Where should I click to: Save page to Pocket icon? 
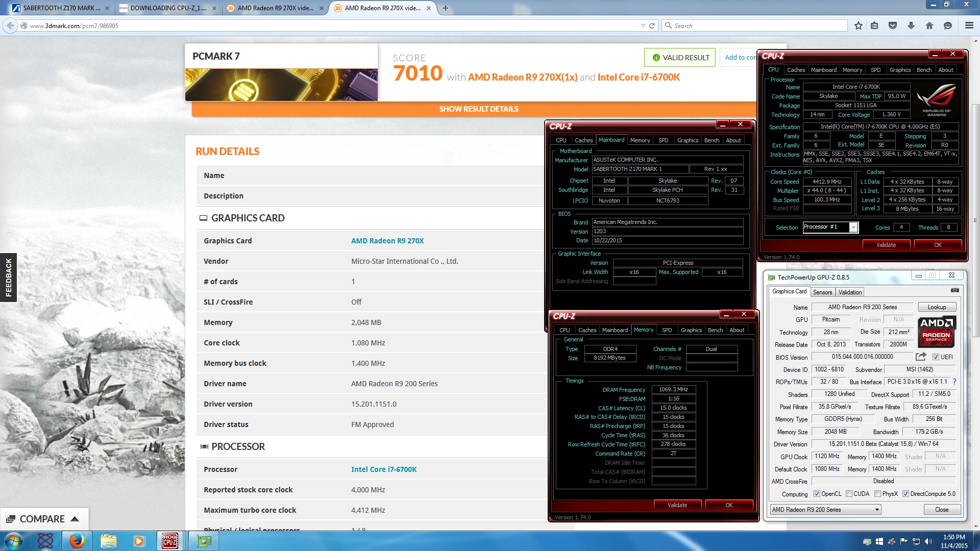tap(893, 26)
